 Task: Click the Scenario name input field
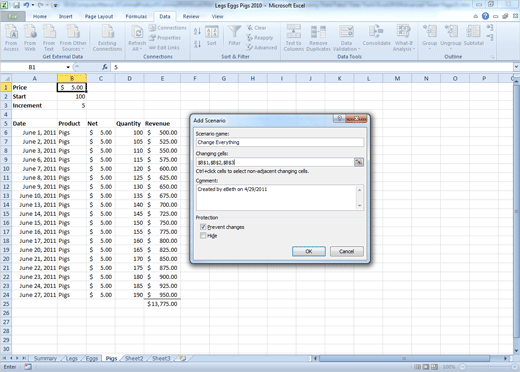pyautogui.click(x=280, y=142)
